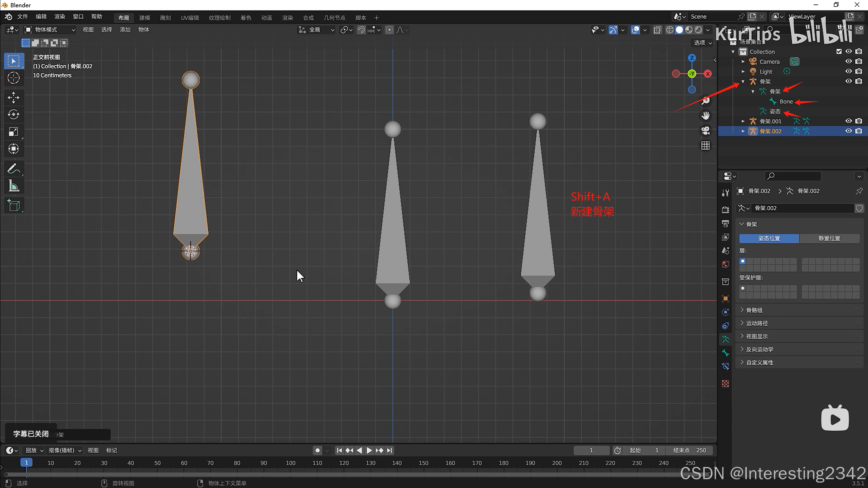This screenshot has height=488, width=868.
Task: Select the Move tool in toolbar
Action: [14, 98]
